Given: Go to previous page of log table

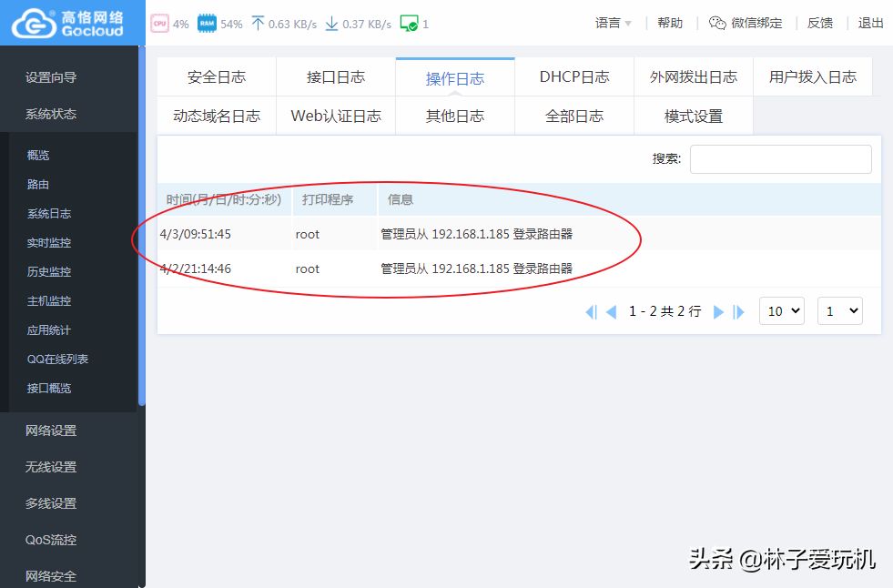Looking at the screenshot, I should coord(611,312).
